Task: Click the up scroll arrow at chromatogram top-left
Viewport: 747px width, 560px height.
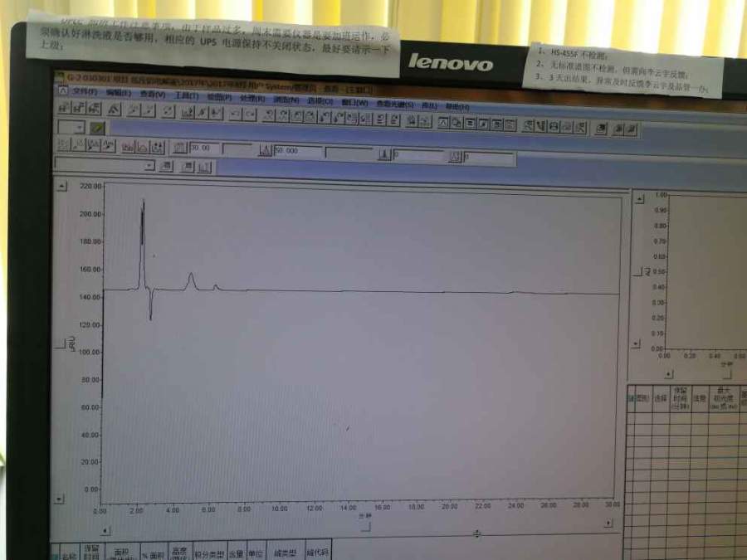Action: click(62, 186)
